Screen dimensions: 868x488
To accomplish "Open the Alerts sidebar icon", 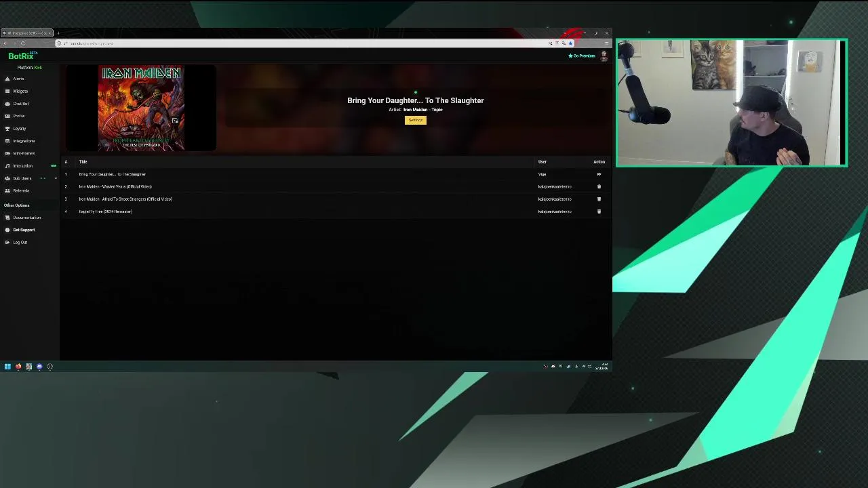I will point(7,79).
